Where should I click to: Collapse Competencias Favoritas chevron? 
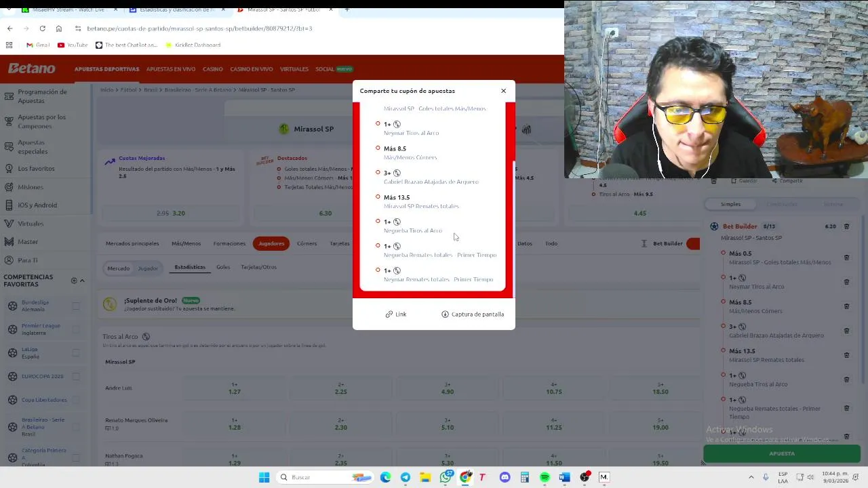(x=83, y=281)
